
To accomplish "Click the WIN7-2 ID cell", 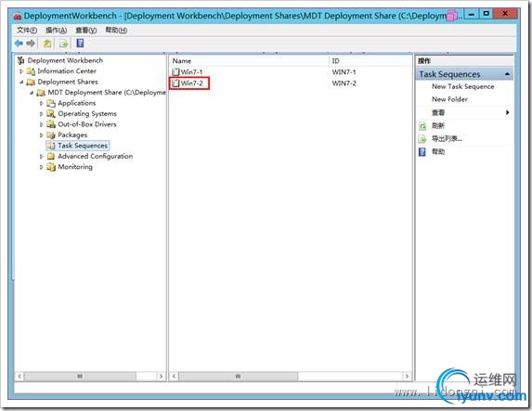I will 344,83.
